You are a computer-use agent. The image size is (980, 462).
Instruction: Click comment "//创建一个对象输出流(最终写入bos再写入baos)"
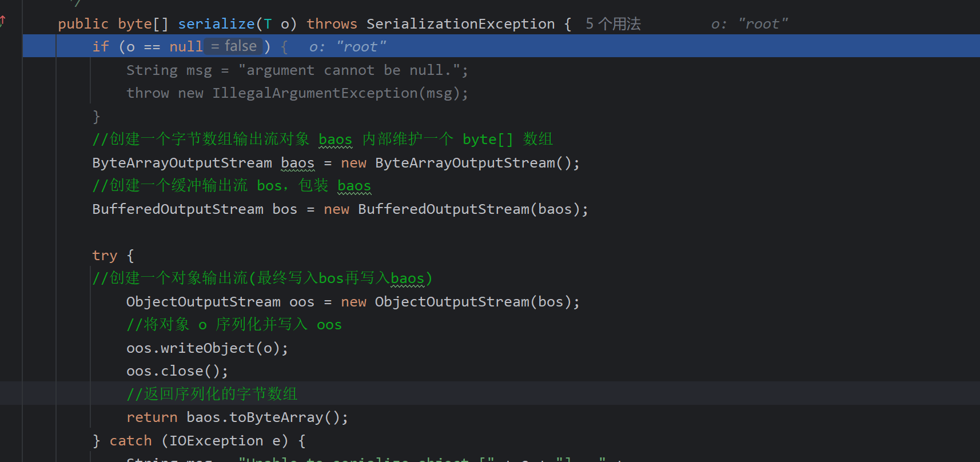click(262, 278)
